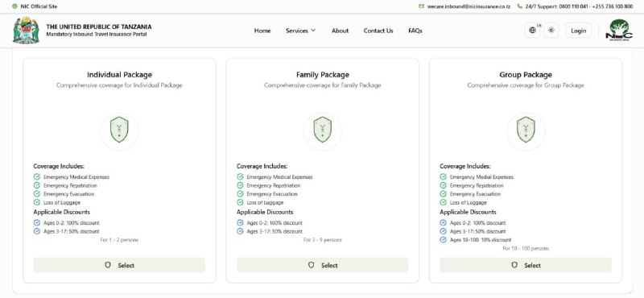Click the Family Package shield icon
The image size is (644, 298).
(323, 130)
